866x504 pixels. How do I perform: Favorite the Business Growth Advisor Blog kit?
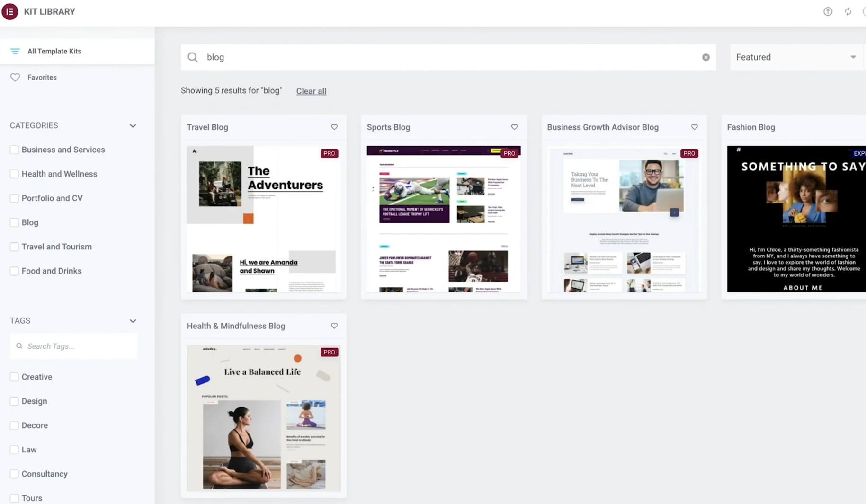[694, 127]
